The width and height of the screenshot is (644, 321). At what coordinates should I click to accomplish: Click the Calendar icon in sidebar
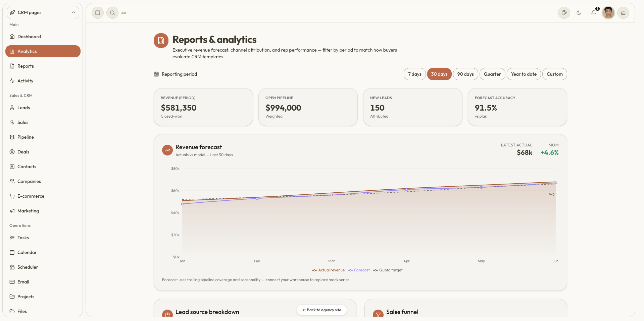pyautogui.click(x=12, y=252)
